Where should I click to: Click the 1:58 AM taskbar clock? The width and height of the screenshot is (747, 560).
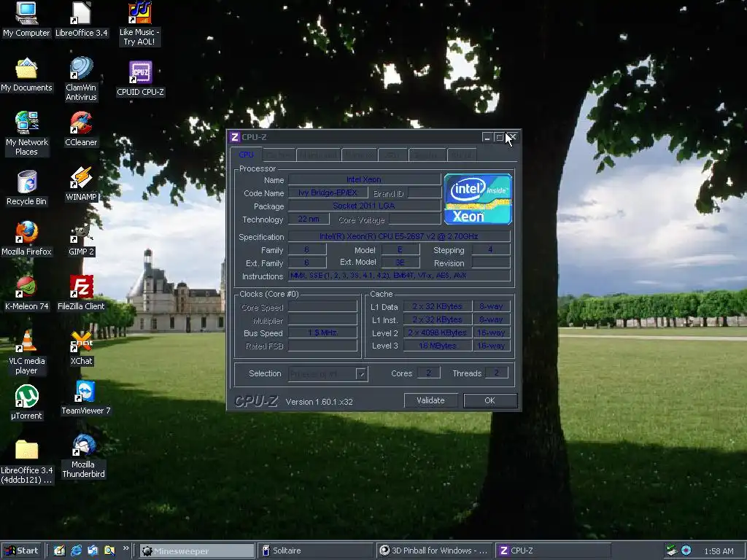(x=719, y=551)
